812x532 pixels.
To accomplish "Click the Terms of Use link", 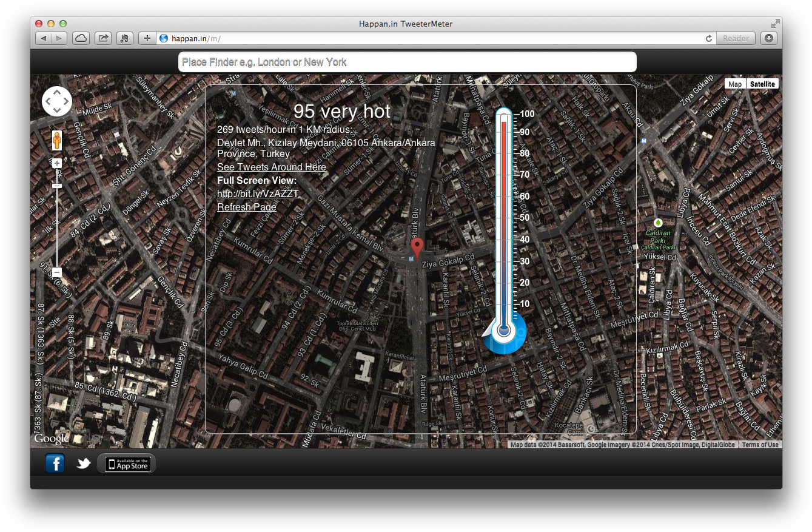I will pyautogui.click(x=760, y=444).
